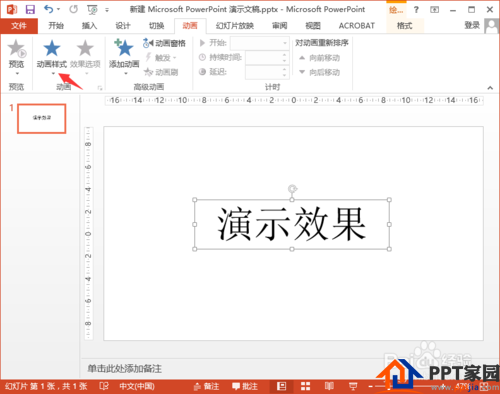Open ribbon display options button

[434, 10]
